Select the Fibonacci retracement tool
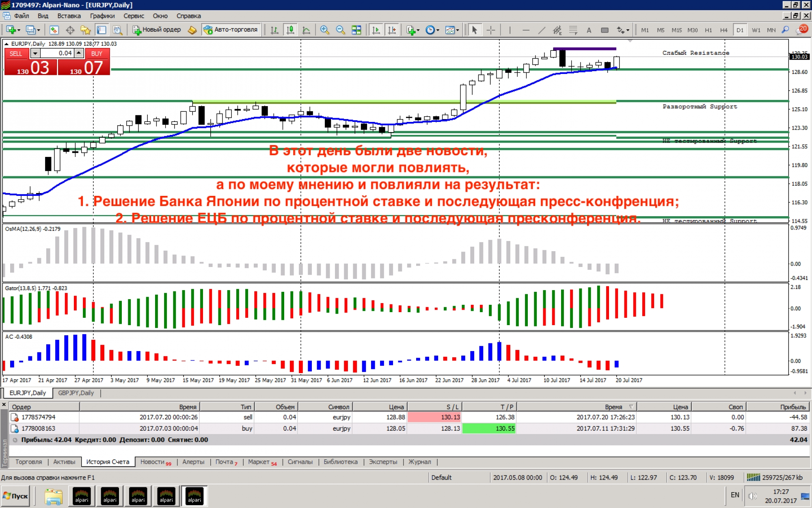 tap(573, 30)
